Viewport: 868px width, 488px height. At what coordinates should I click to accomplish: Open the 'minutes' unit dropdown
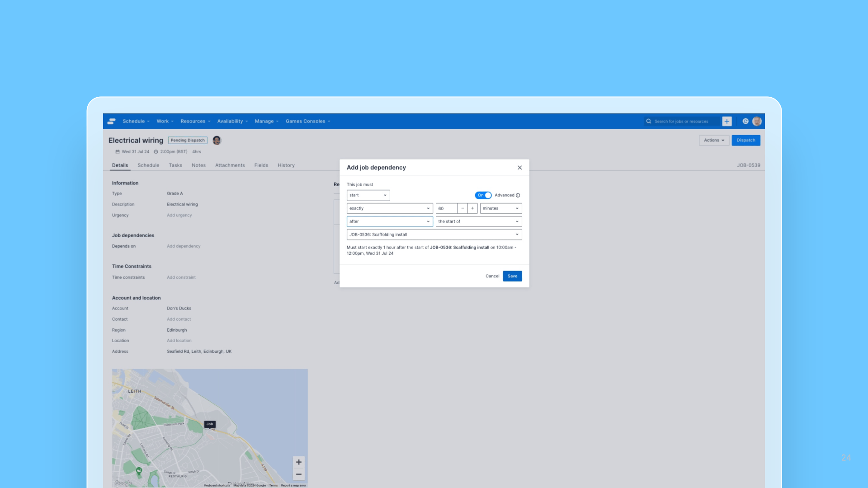[x=501, y=208]
